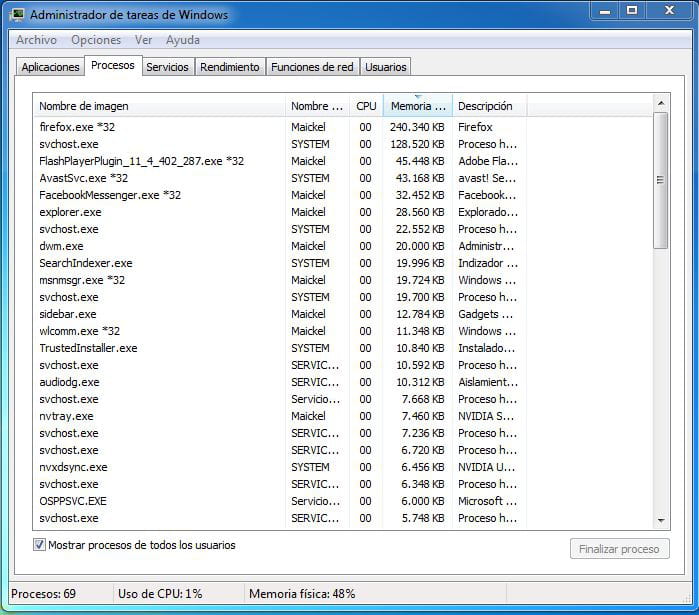
Task: Select the nvtray.exe process
Action: tap(280, 416)
